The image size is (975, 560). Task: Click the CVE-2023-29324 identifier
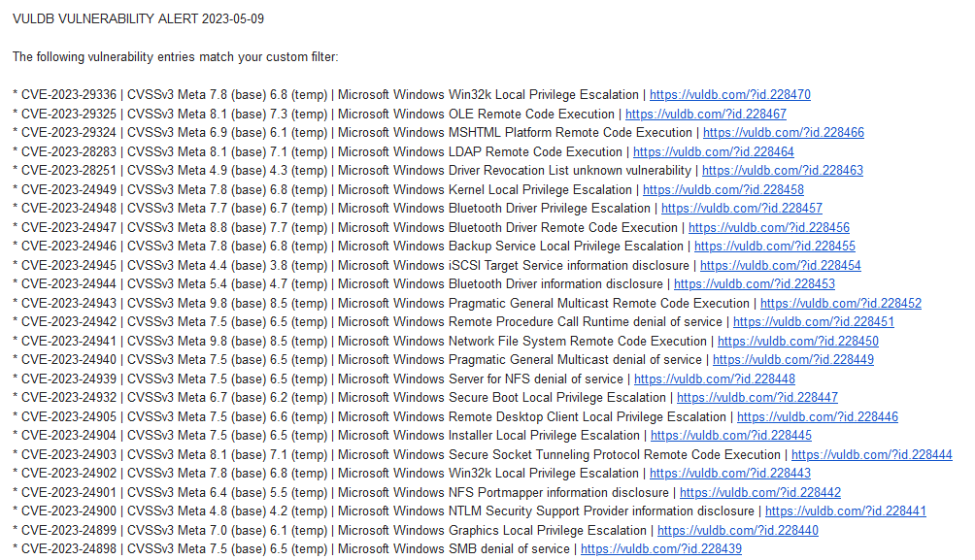(68, 133)
